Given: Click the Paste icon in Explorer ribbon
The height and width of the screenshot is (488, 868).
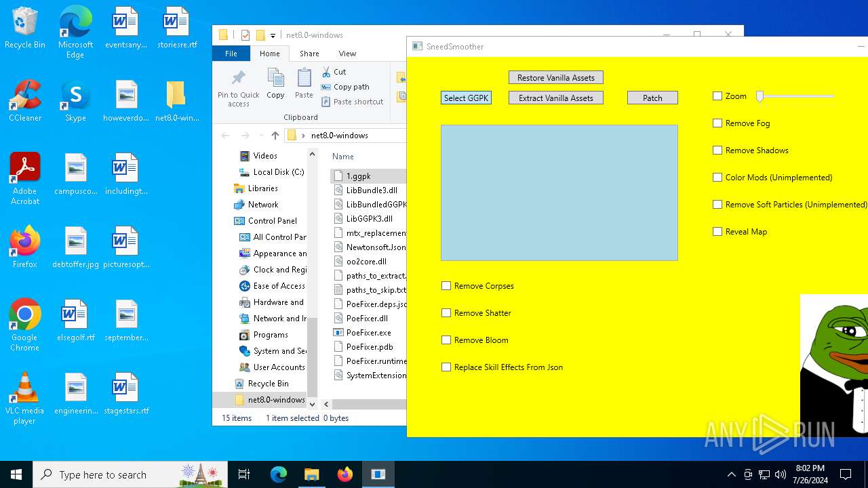Looking at the screenshot, I should (x=304, y=84).
